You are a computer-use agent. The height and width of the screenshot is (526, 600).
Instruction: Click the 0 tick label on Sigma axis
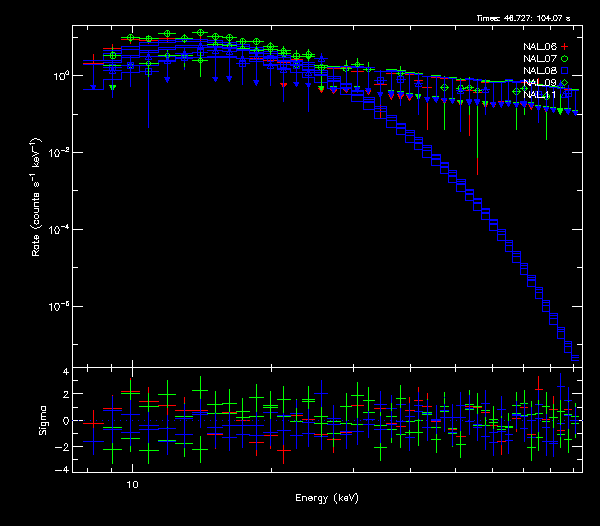click(x=66, y=421)
